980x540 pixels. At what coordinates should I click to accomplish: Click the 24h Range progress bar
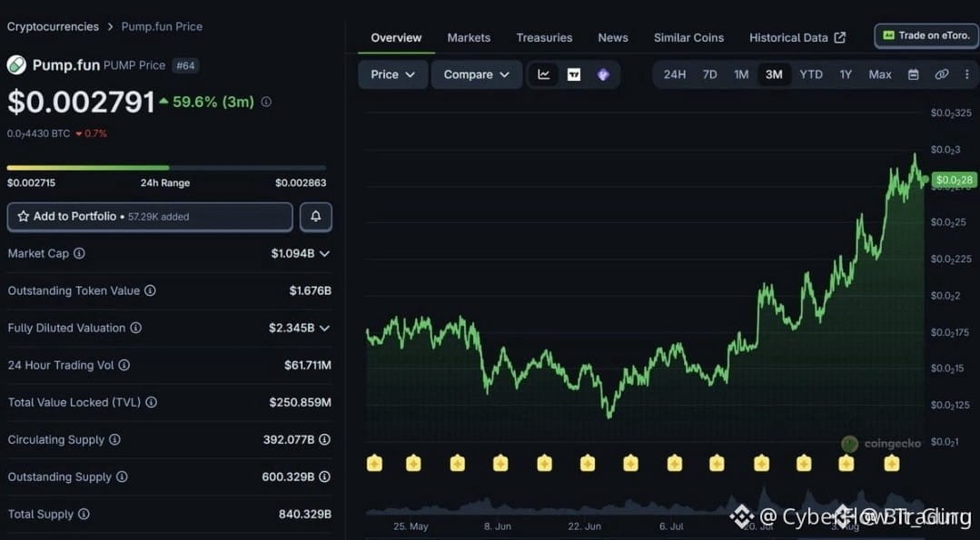[x=166, y=168]
